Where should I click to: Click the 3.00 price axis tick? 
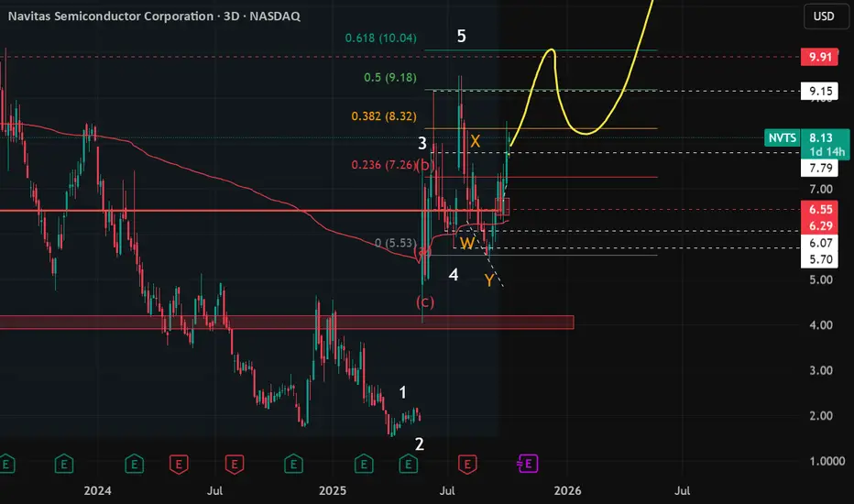click(821, 370)
